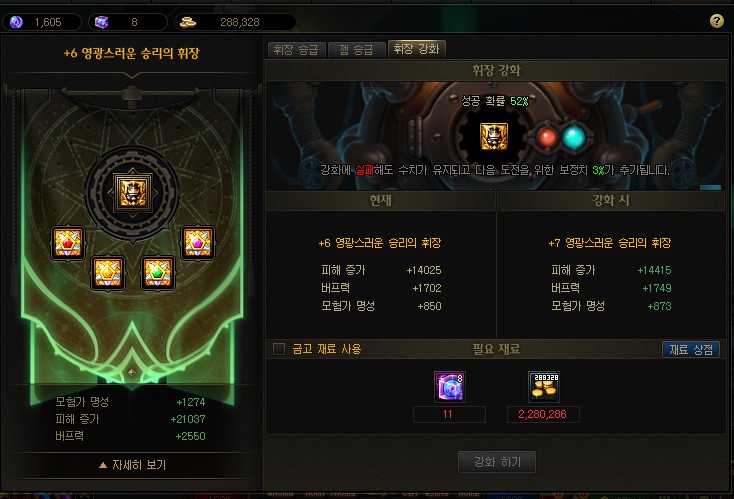Select the purple gem slot on the insignia
The width and height of the screenshot is (734, 499).
click(x=198, y=242)
